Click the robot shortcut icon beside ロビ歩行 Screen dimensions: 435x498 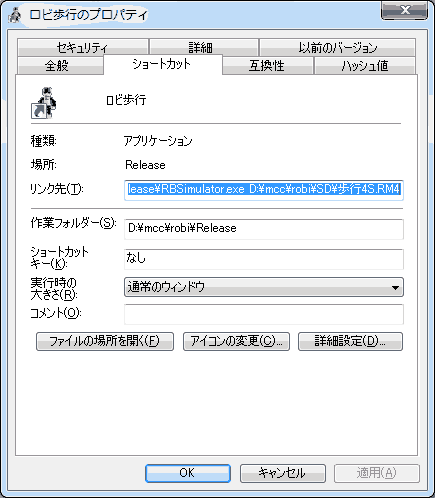(44, 103)
